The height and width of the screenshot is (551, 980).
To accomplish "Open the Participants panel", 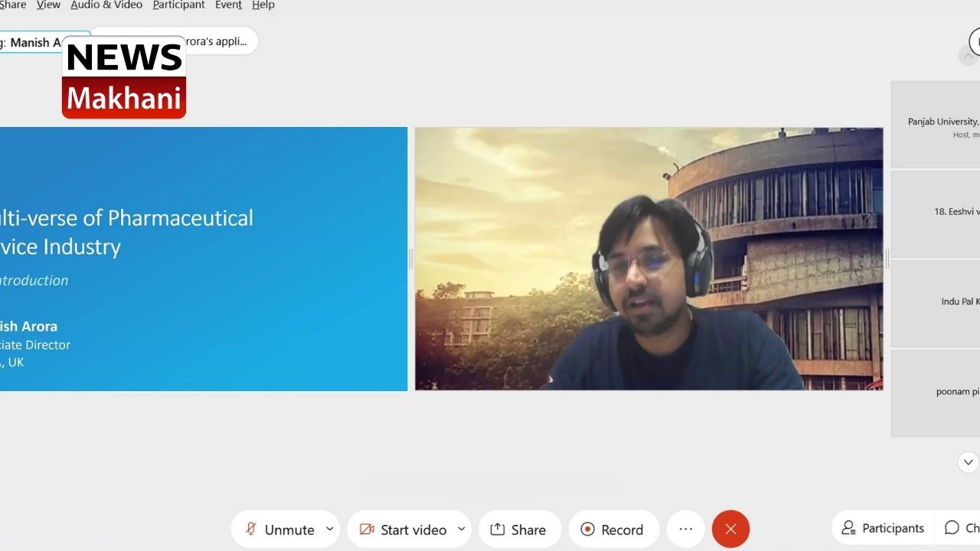I will click(x=883, y=528).
